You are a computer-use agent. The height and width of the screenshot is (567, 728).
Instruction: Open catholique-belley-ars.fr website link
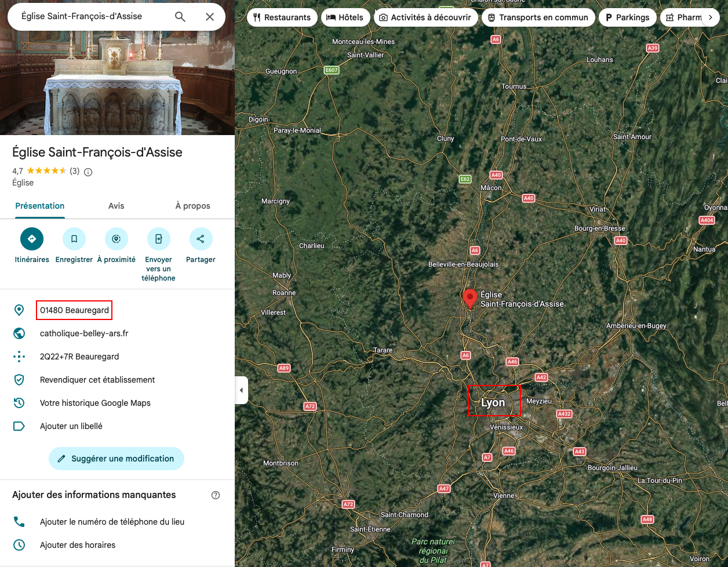[x=84, y=333]
